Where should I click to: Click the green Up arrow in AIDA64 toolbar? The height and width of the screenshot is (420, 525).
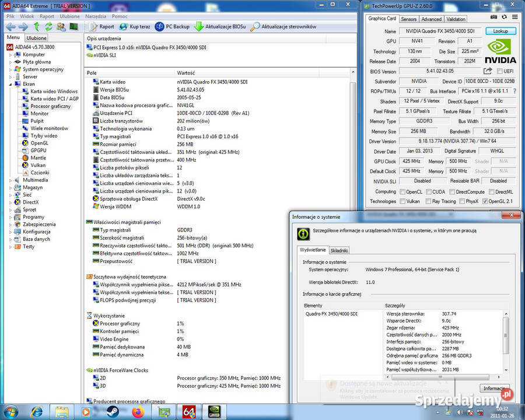pos(37,27)
